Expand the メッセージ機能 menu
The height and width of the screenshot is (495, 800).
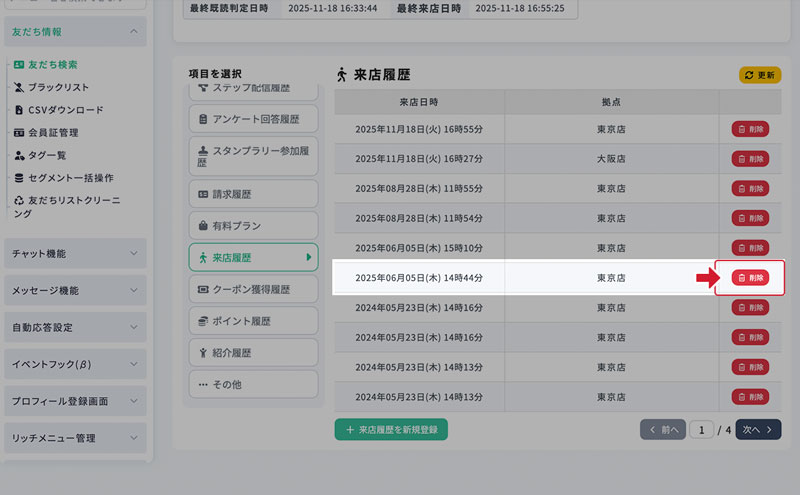75,291
